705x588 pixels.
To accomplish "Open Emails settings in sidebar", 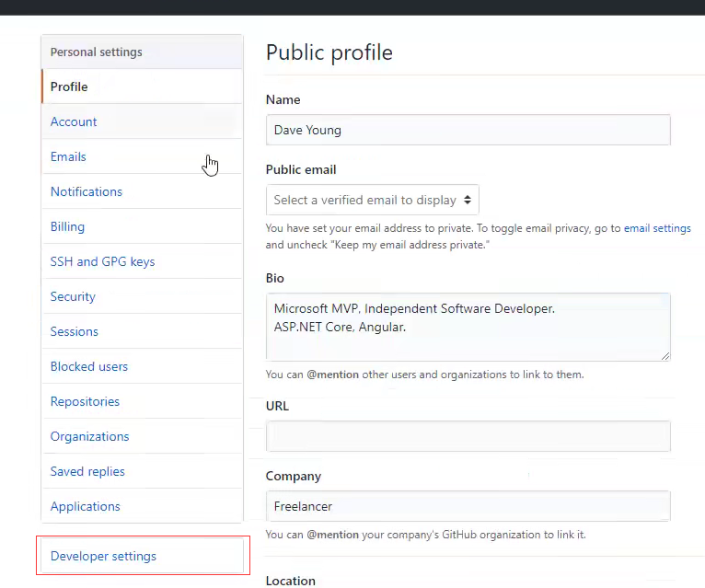I will click(68, 156).
